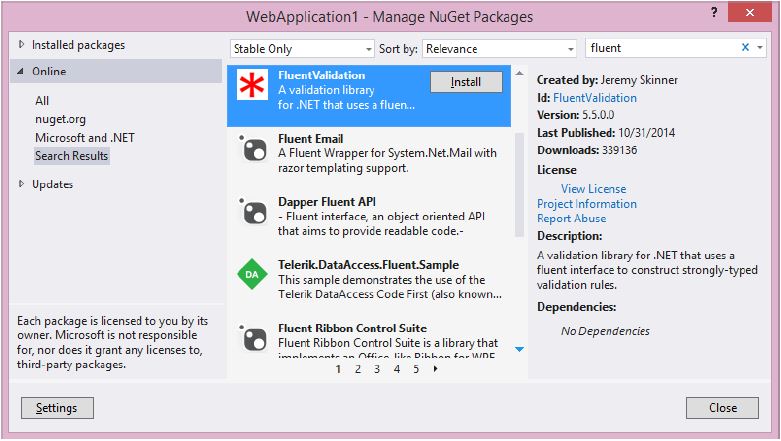Click the Report Abuse link
781x441 pixels.
click(571, 218)
